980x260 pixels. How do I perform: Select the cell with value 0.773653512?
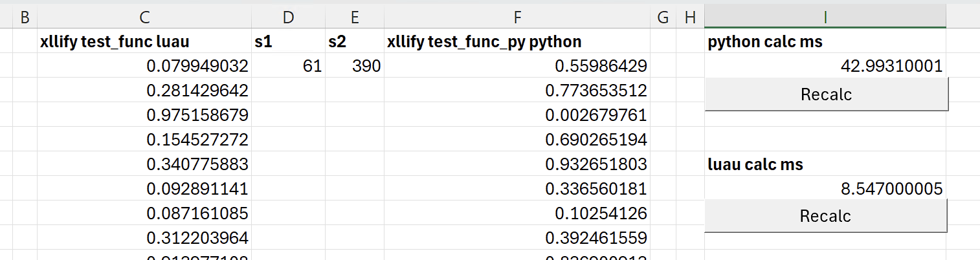pyautogui.click(x=517, y=90)
